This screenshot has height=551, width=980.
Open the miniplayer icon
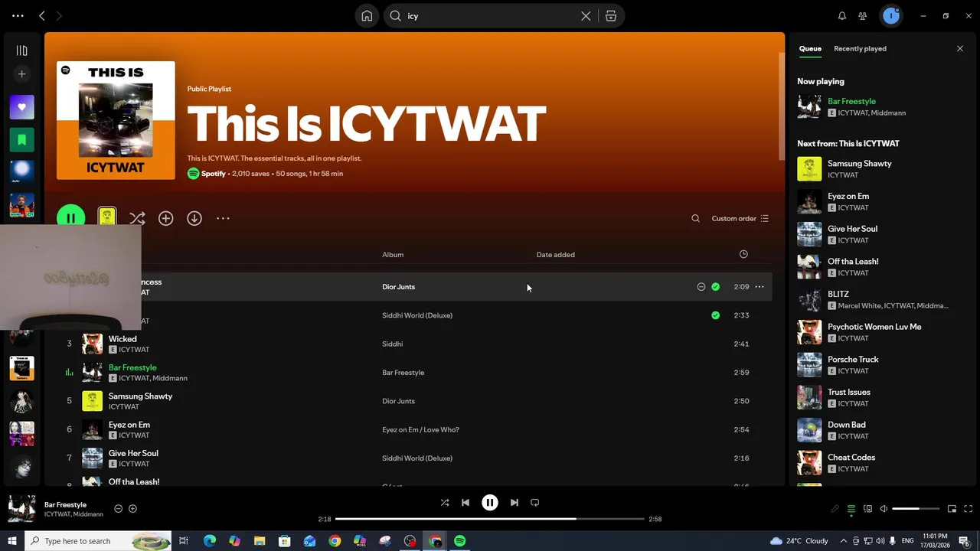click(952, 509)
